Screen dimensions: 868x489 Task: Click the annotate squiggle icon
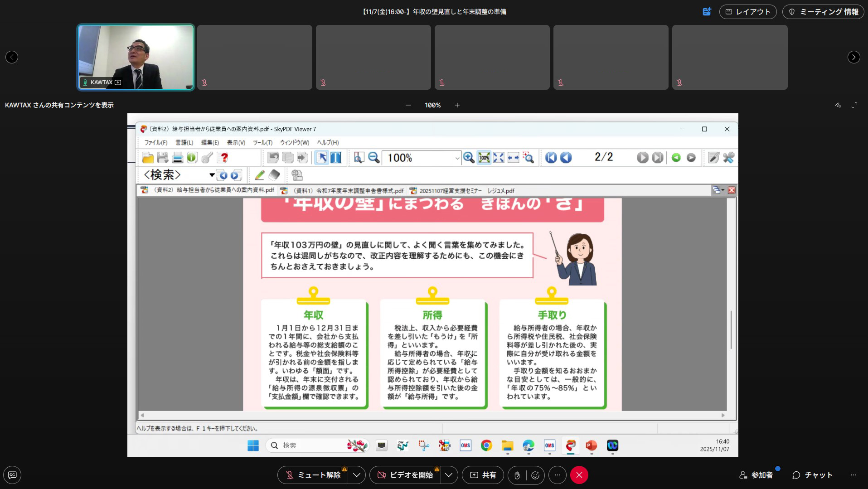click(x=838, y=105)
